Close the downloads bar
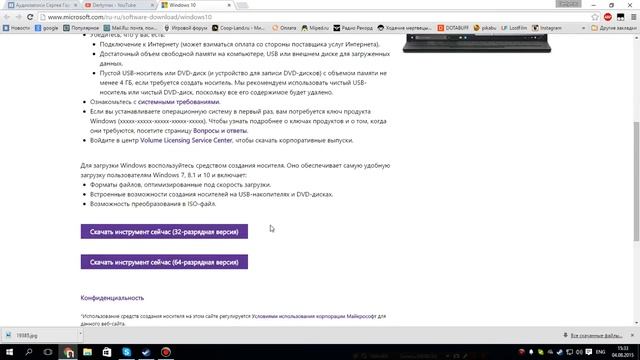Screen dimensions: 640x360 point(632,335)
